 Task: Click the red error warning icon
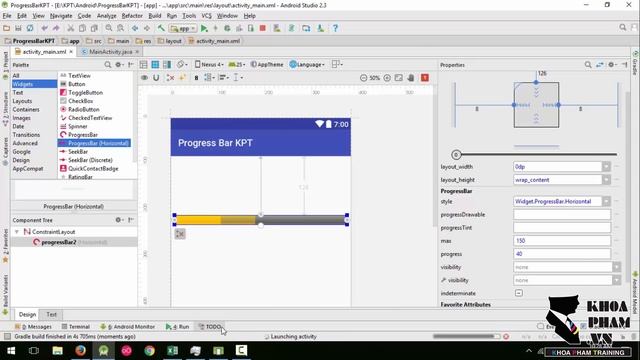(x=425, y=78)
